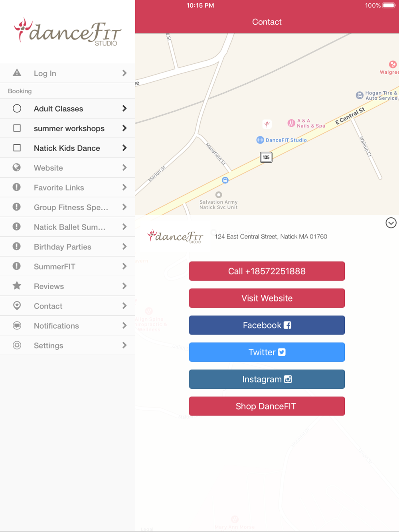The image size is (399, 532).
Task: Tap the Visit Website button
Action: point(267,298)
